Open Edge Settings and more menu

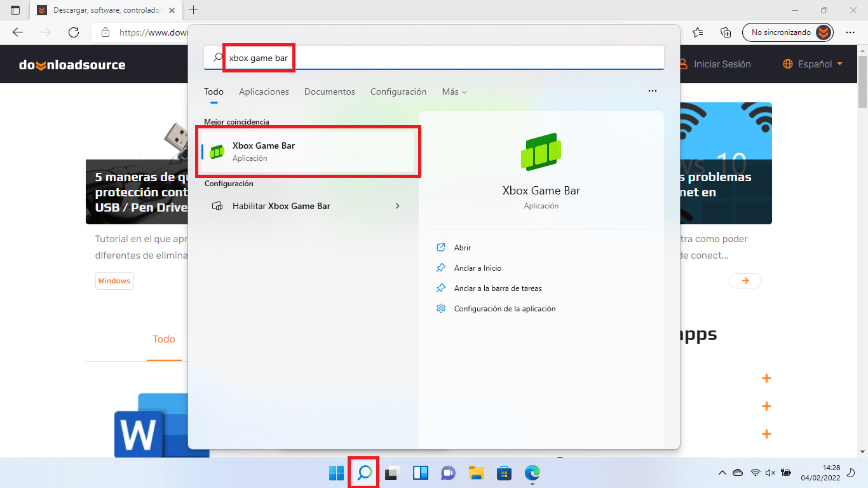tap(850, 32)
